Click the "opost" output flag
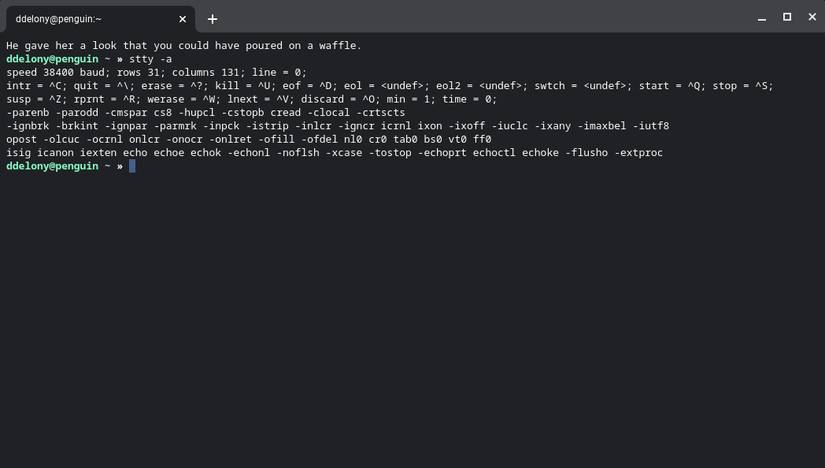825x468 pixels. [x=22, y=139]
